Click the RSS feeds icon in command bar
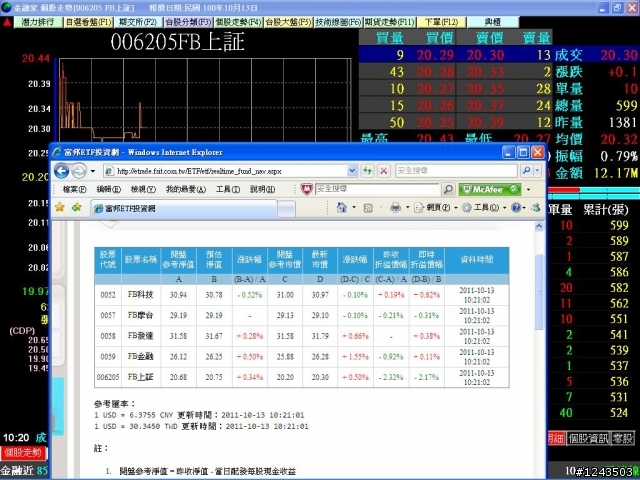The height and width of the screenshot is (480, 640). (368, 208)
